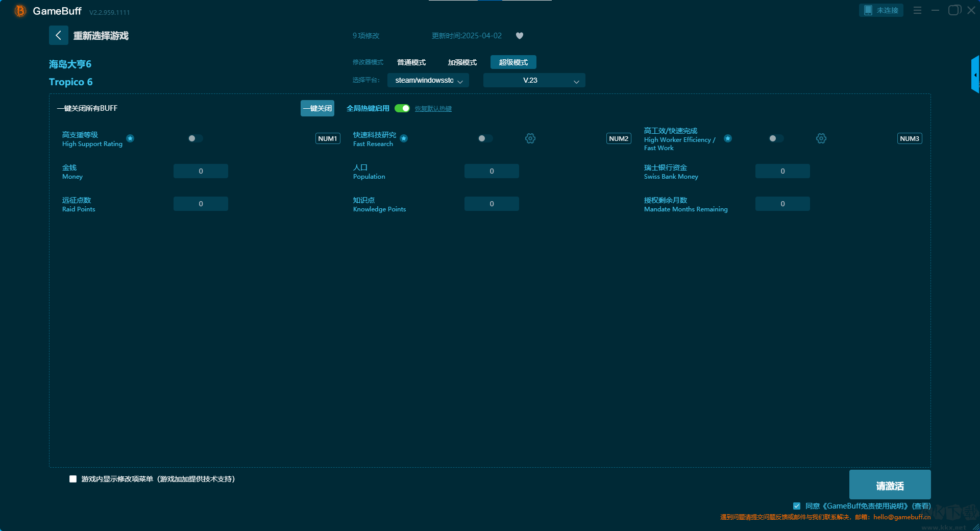Click the restore default hotkeys link
This screenshot has width=980, height=531.
(x=433, y=109)
